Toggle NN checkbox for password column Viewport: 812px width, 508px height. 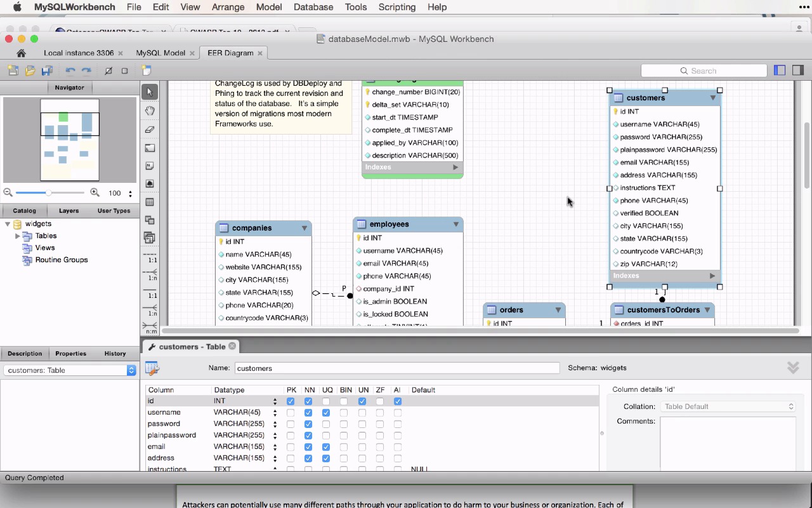(x=308, y=424)
